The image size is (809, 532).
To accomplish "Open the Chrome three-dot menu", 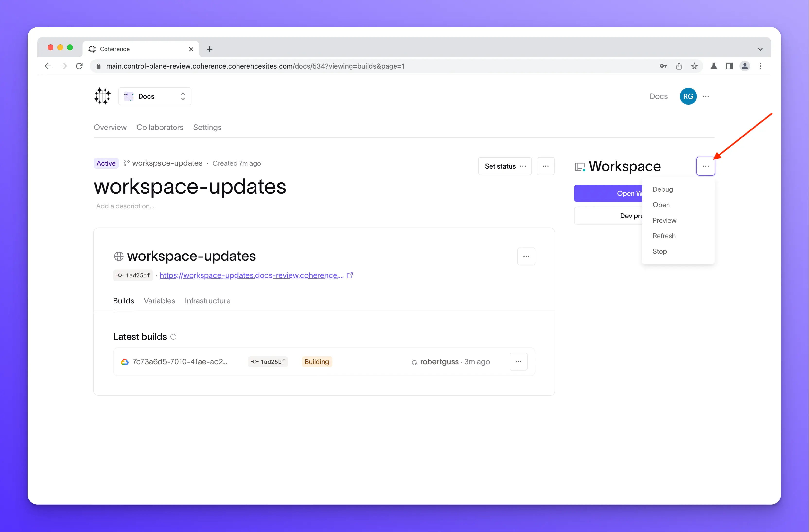I will [x=760, y=66].
